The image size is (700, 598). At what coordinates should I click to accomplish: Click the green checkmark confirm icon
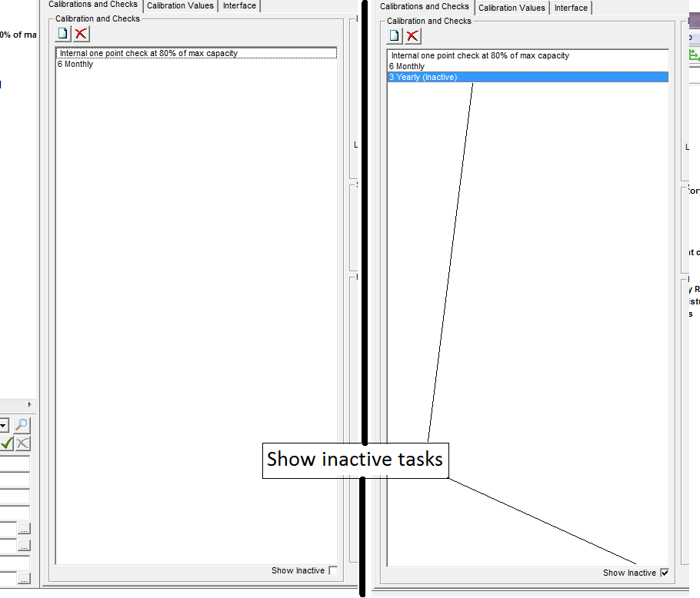(6, 444)
